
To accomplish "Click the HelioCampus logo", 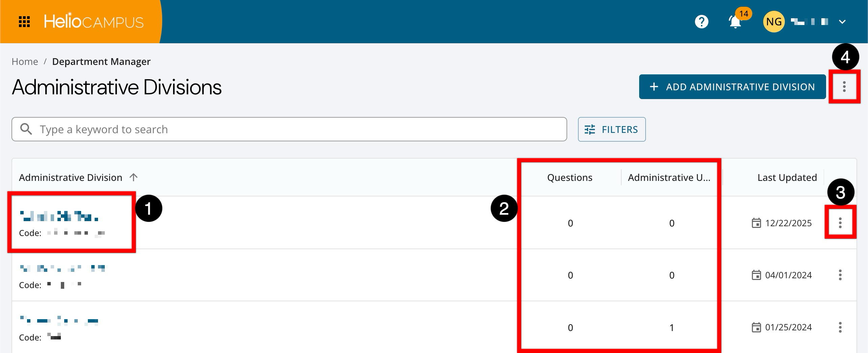I will pyautogui.click(x=94, y=22).
